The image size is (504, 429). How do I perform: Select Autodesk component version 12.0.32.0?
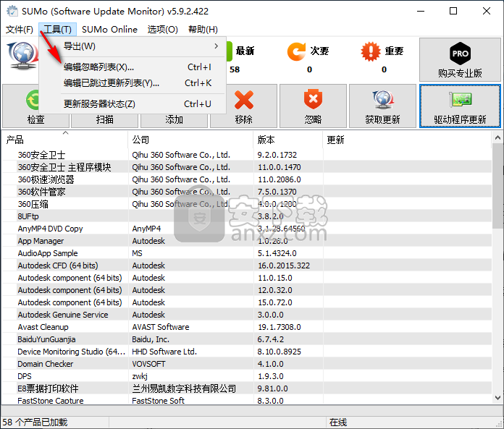coord(247,290)
